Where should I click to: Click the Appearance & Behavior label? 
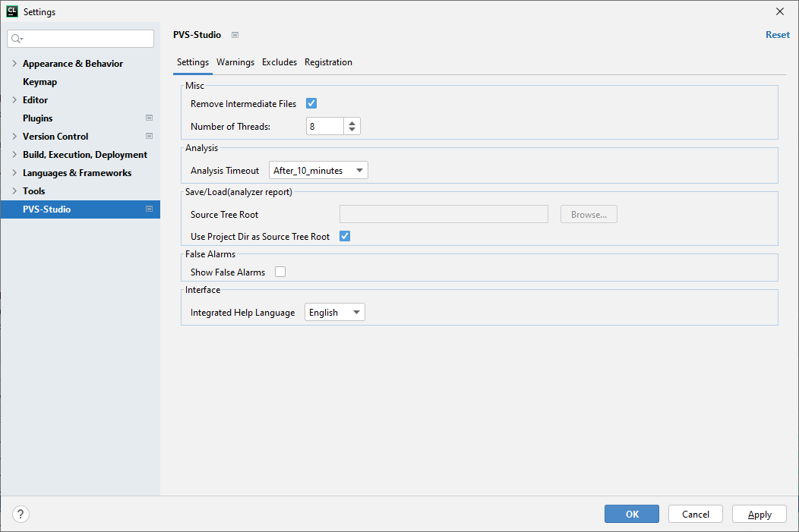click(73, 64)
